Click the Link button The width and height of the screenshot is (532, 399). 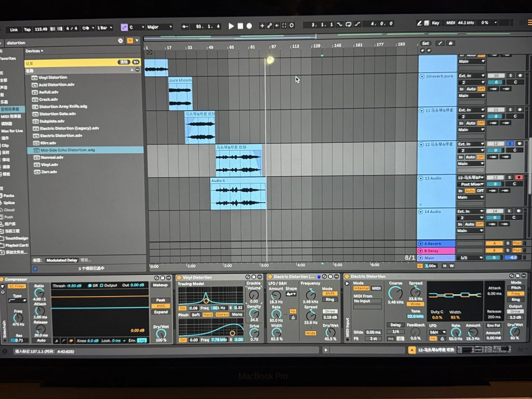14,30
